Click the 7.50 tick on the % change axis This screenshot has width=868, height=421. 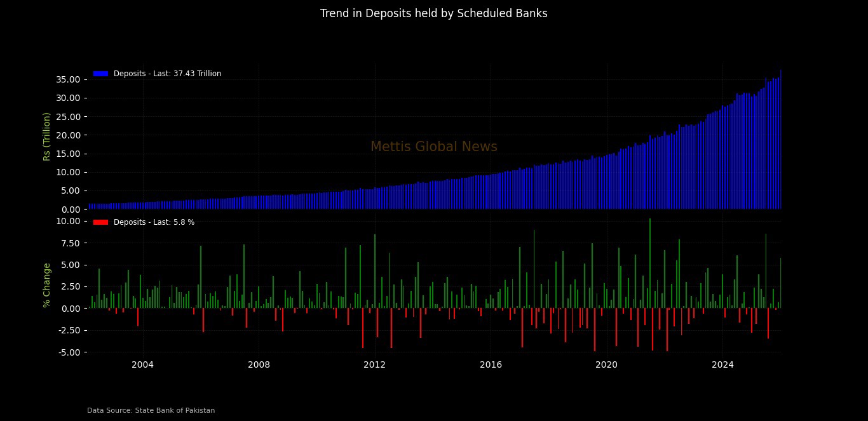coord(70,243)
